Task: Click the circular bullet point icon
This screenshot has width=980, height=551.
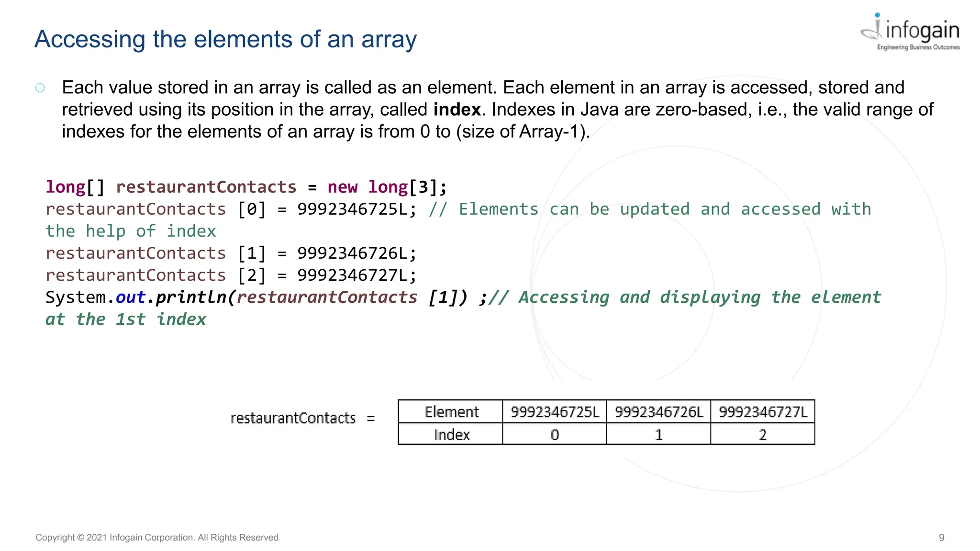Action: [40, 88]
